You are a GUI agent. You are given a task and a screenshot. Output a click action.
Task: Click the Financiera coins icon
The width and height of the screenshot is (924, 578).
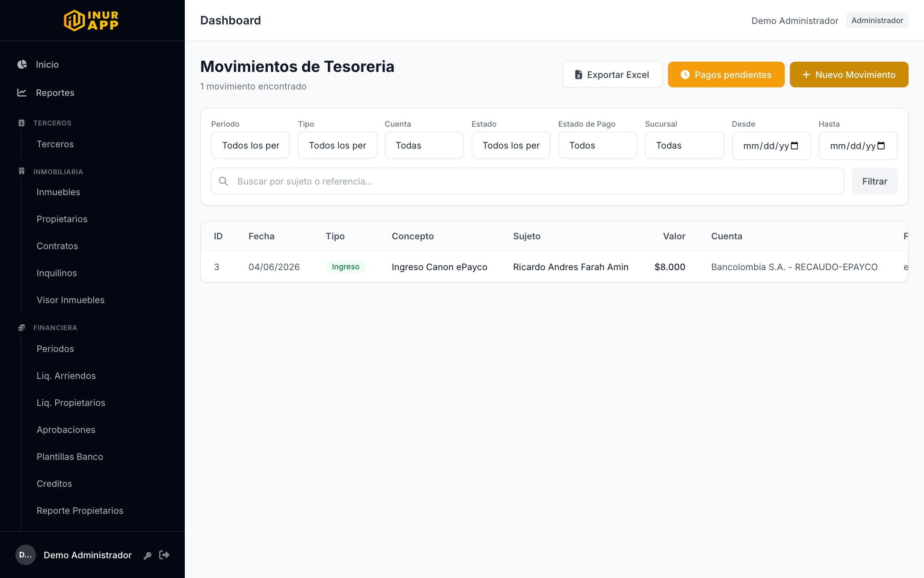[x=22, y=328]
